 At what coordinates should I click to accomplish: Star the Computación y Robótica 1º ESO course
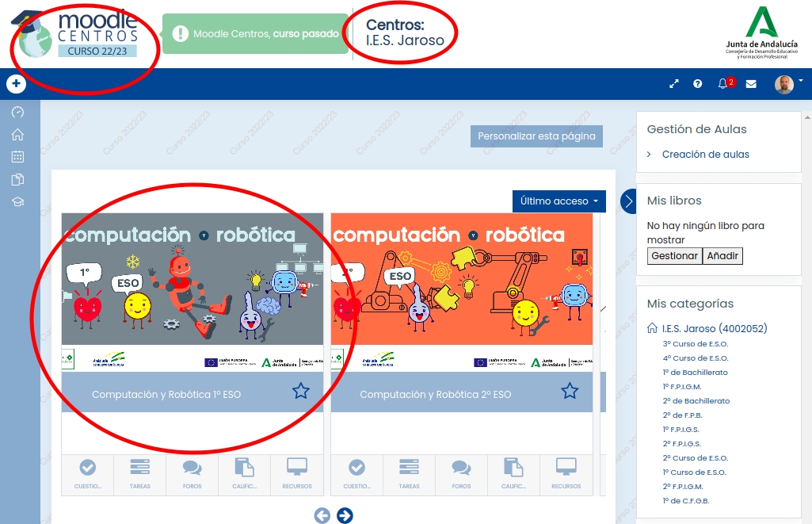[301, 391]
